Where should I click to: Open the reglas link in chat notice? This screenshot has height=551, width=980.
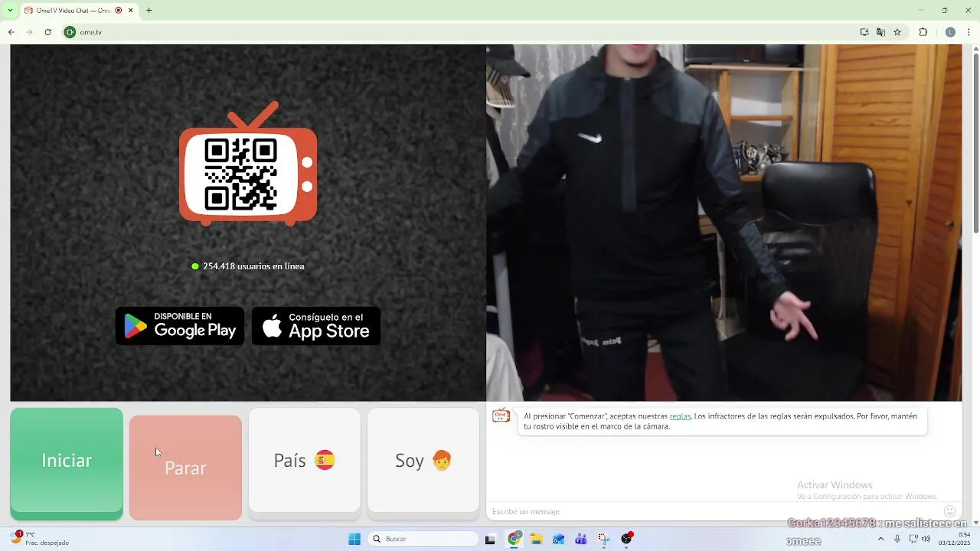680,416
